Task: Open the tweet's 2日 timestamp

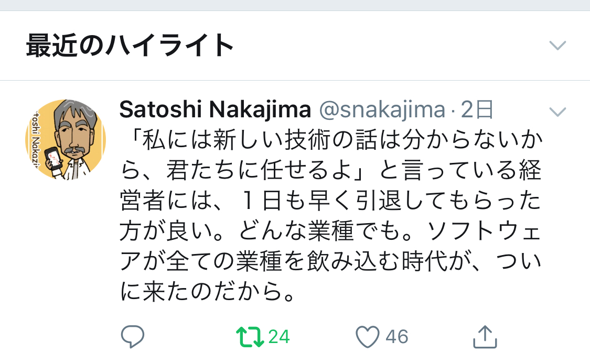Action: click(477, 110)
